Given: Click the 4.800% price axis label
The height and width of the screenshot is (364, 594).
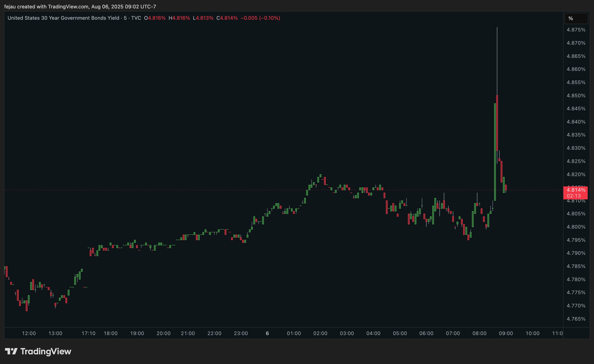Looking at the screenshot, I should coord(576,227).
